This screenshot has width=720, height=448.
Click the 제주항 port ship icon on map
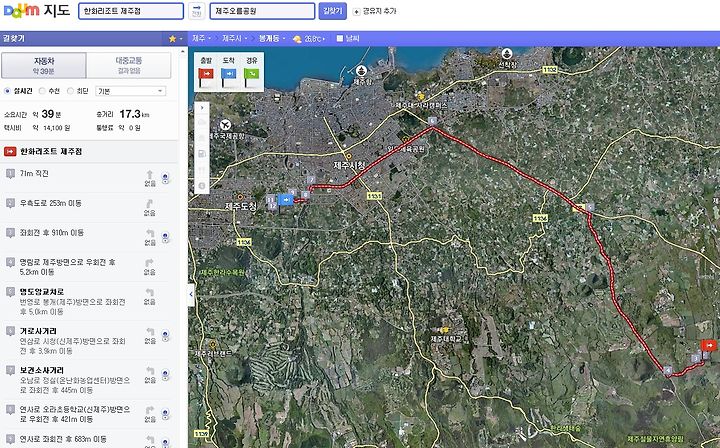pyautogui.click(x=362, y=71)
